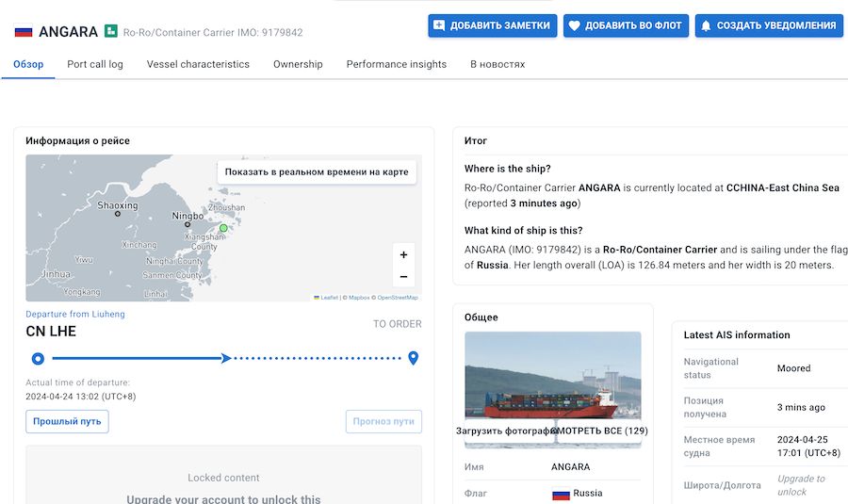This screenshot has width=848, height=504.
Task: Click the Moored navigational status value
Action: click(x=794, y=368)
